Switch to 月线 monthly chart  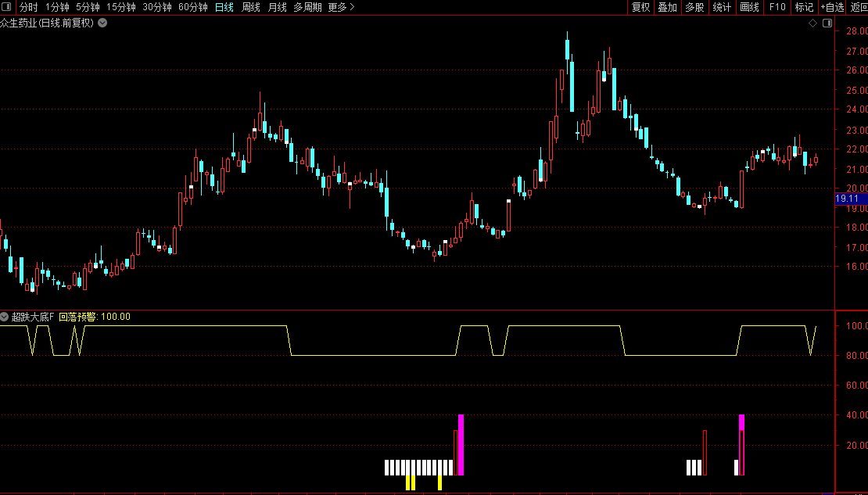(278, 7)
